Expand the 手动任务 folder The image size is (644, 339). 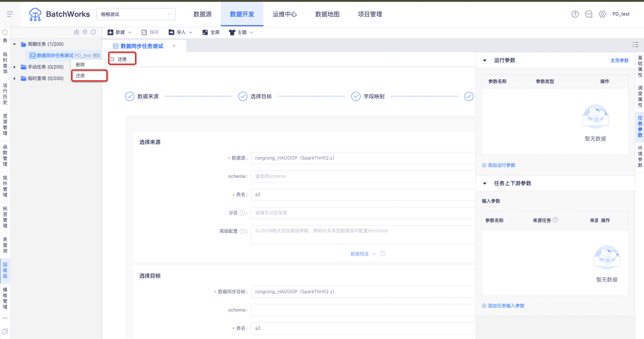coord(14,67)
